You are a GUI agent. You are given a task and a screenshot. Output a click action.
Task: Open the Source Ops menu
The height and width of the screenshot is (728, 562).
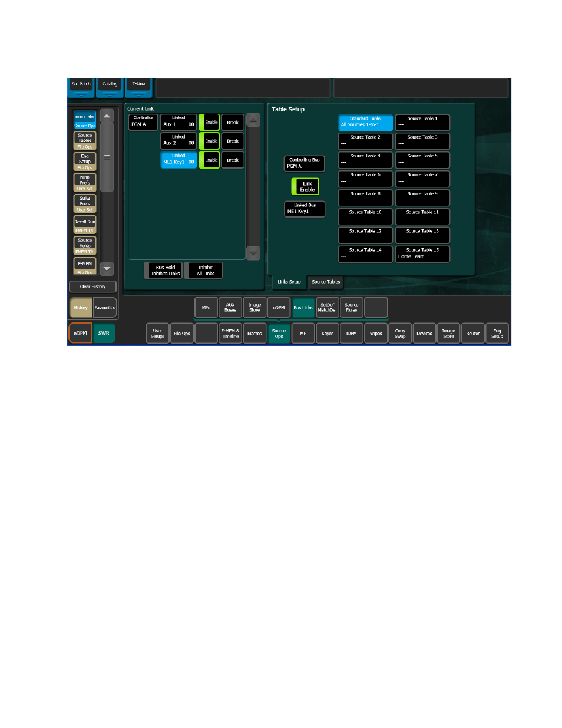point(279,334)
